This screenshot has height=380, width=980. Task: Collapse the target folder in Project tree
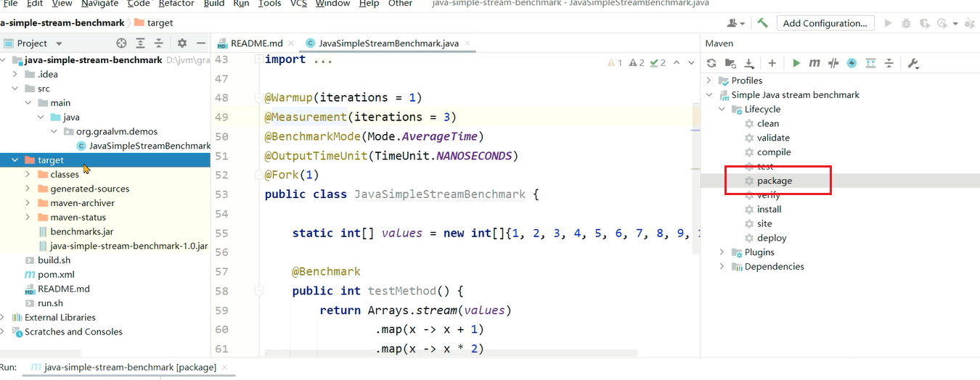tap(15, 160)
